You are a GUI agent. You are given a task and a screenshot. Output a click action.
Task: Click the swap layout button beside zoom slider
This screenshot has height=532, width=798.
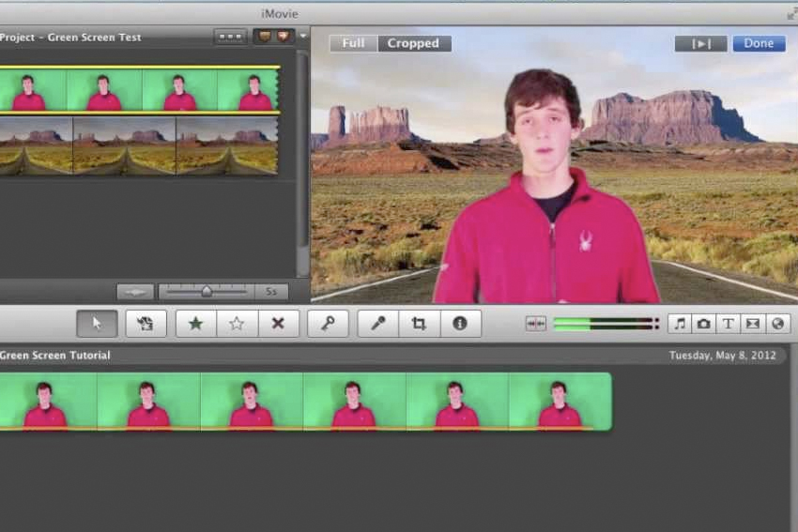(x=135, y=292)
